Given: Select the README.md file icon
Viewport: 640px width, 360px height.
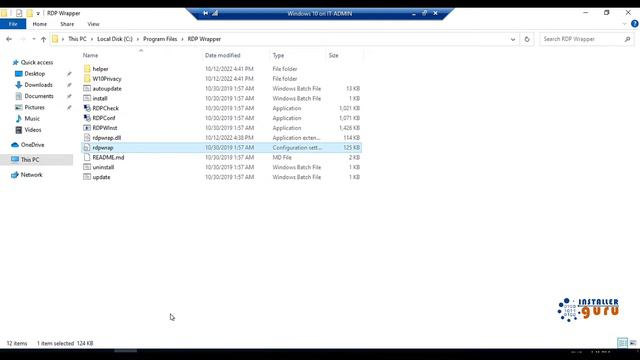Looking at the screenshot, I should pos(87,157).
